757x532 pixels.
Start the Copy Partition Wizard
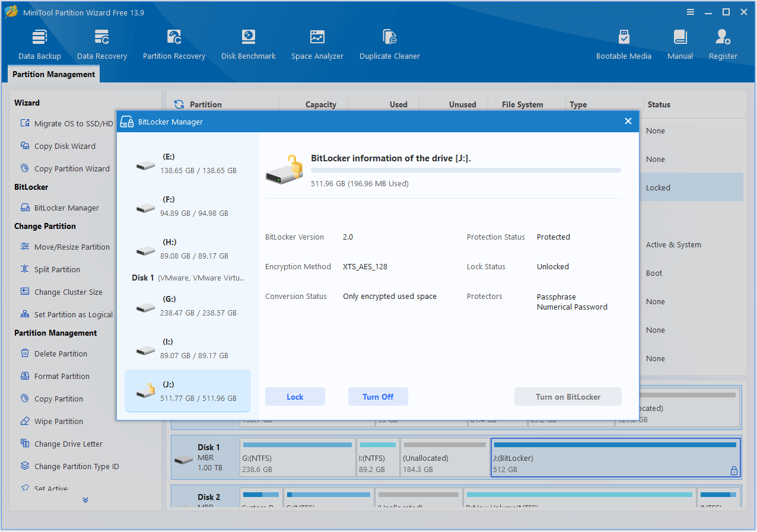65,168
